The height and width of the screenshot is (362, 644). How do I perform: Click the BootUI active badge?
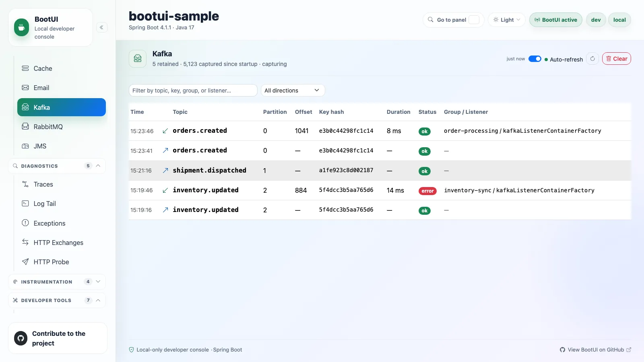point(555,20)
